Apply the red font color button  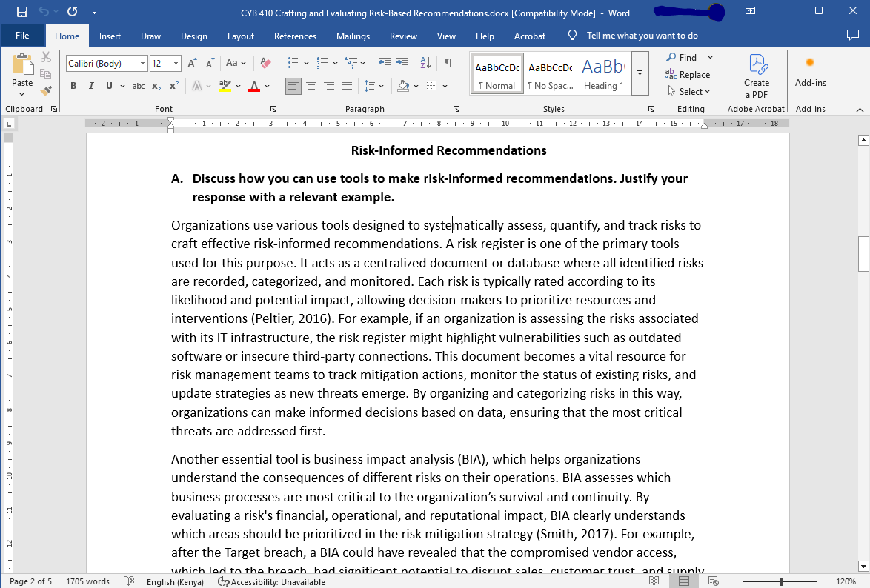pyautogui.click(x=254, y=86)
